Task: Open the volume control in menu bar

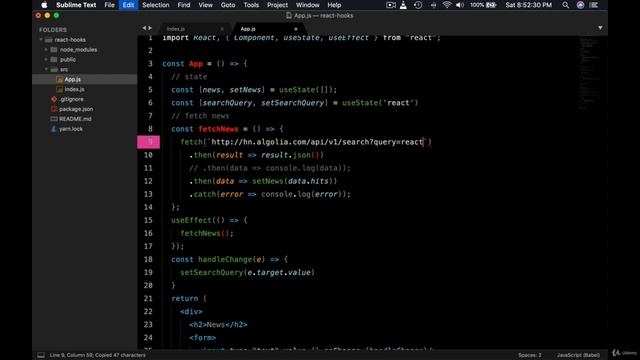Action: (x=460, y=5)
